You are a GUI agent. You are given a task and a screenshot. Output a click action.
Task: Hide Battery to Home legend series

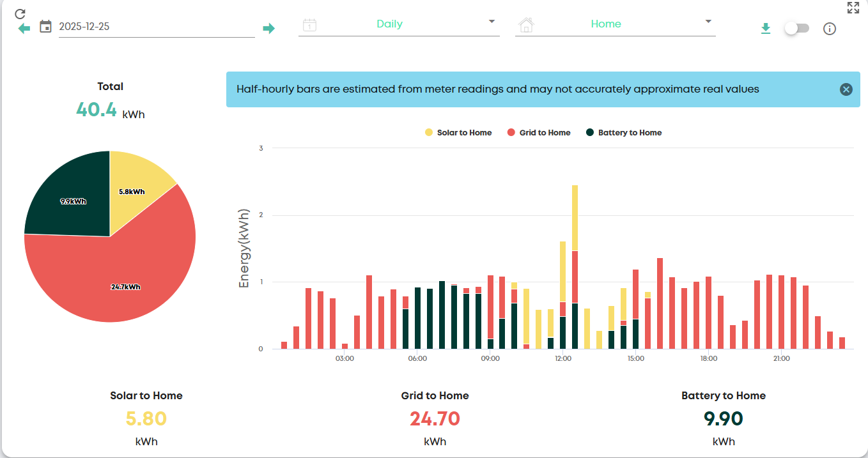tap(624, 133)
